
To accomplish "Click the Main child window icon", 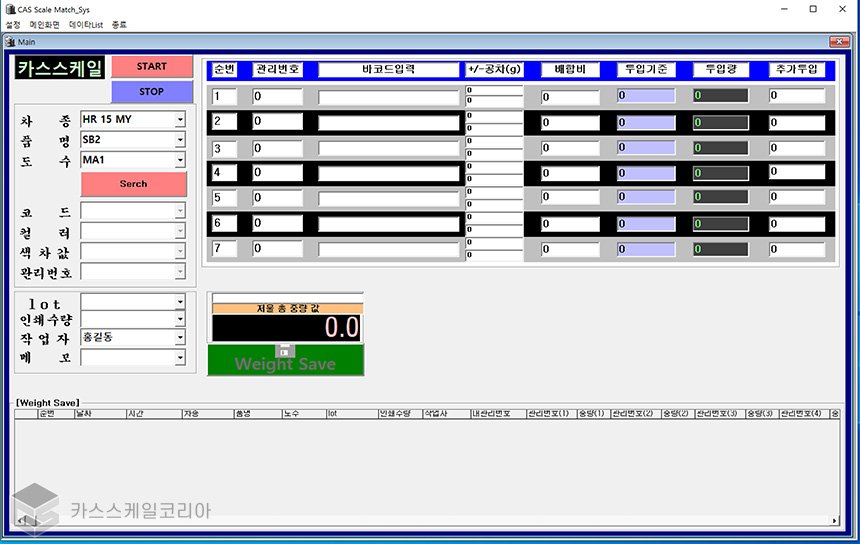I will (10, 42).
